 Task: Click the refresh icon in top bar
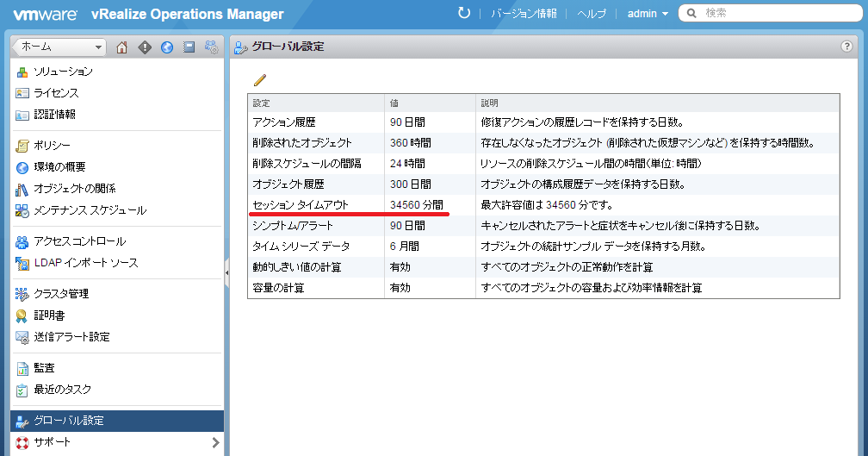tap(464, 13)
